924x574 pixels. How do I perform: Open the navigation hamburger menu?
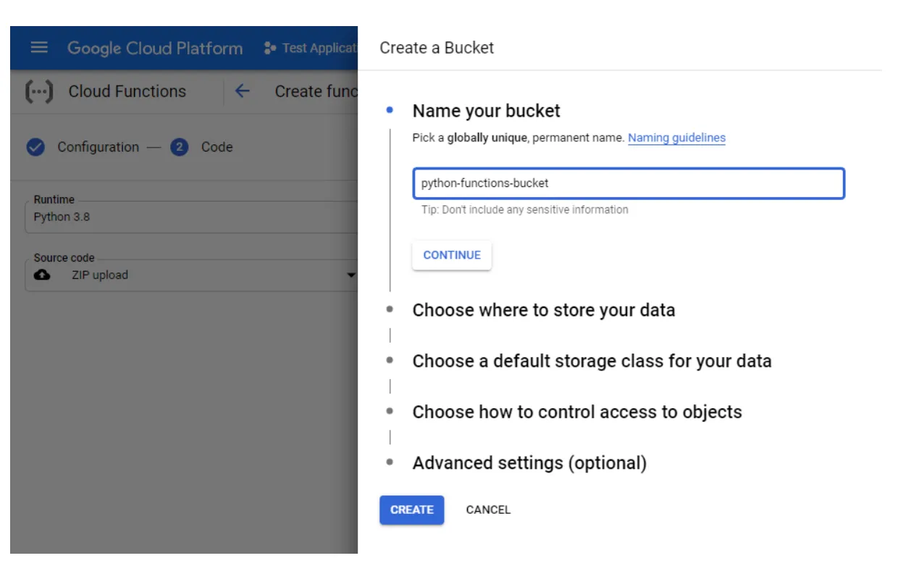click(38, 48)
